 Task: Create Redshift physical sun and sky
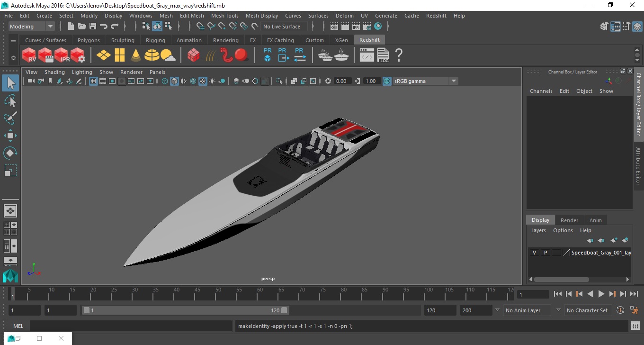tap(168, 55)
